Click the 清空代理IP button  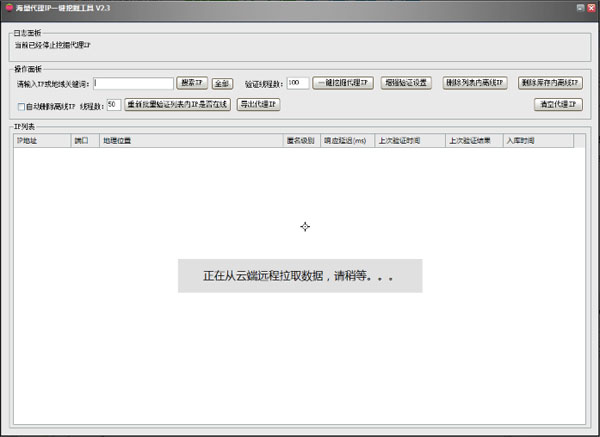point(558,104)
